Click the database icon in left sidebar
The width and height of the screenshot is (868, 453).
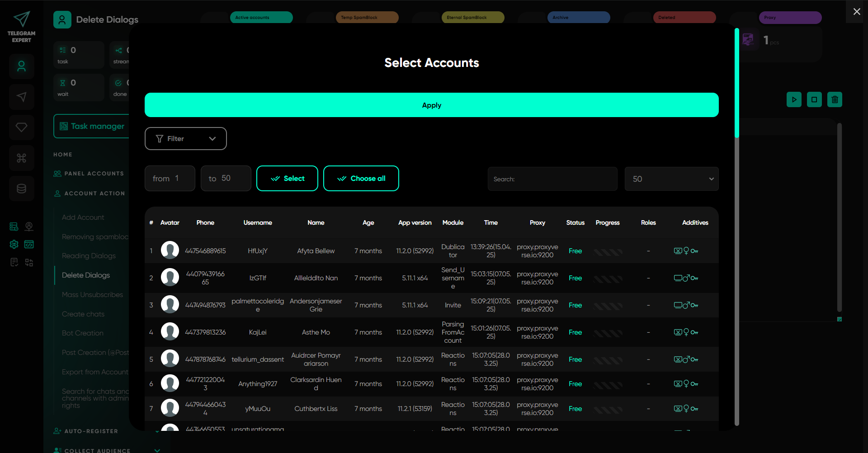tap(21, 189)
